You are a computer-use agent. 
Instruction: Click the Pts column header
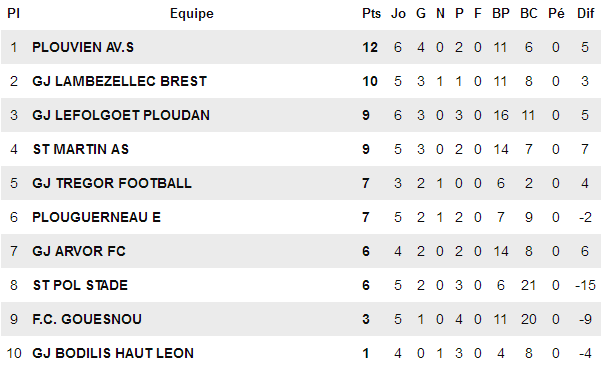pyautogui.click(x=371, y=13)
